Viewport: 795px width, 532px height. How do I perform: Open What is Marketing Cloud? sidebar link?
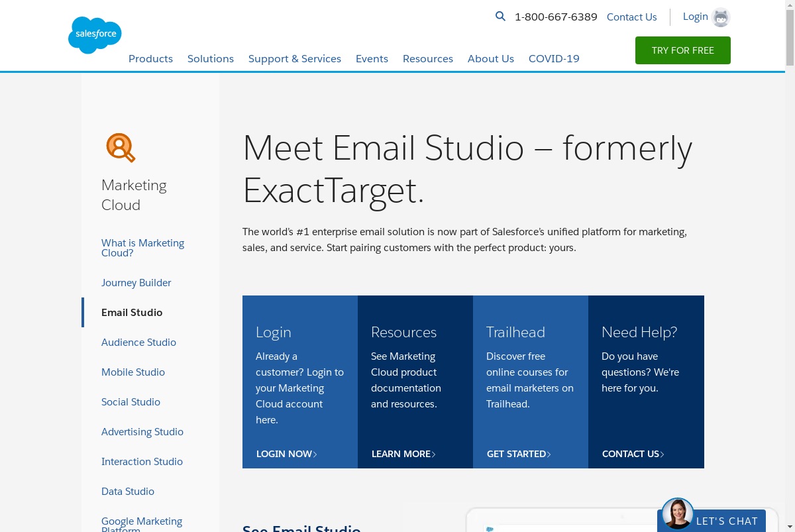click(143, 248)
